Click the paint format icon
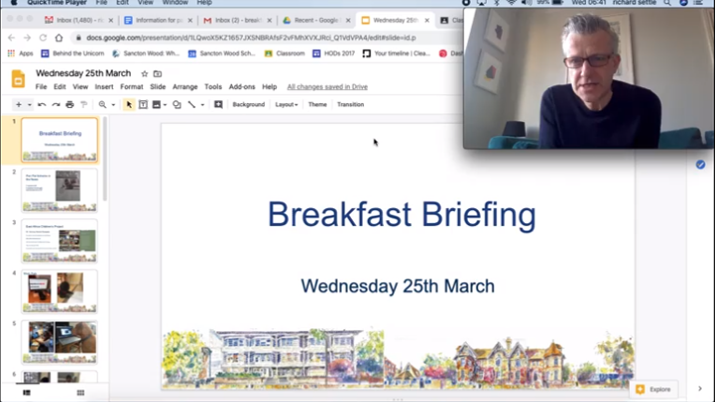This screenshot has width=715, height=402. [x=84, y=104]
